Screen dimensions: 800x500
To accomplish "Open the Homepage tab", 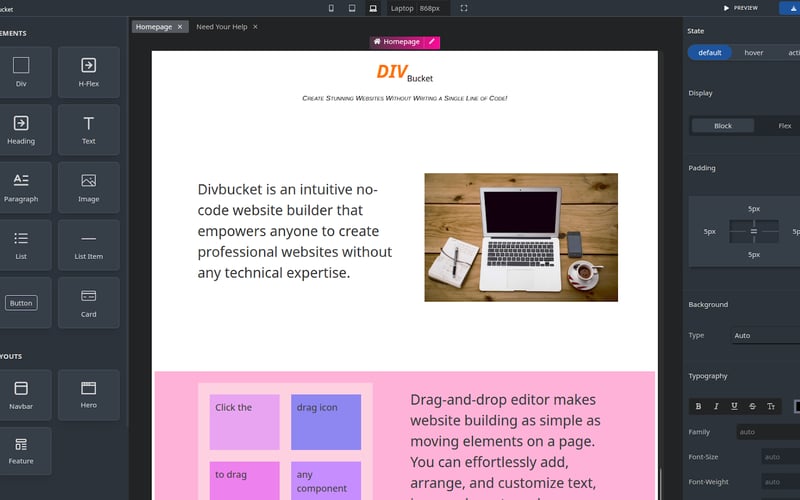I will pos(154,27).
